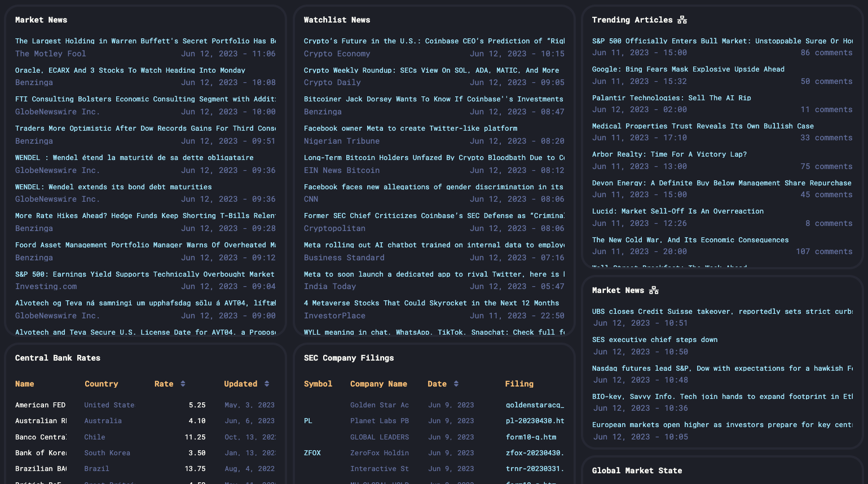The image size is (868, 484).
Task: Sort Central Bank Rates by Updated
Action: pos(267,384)
